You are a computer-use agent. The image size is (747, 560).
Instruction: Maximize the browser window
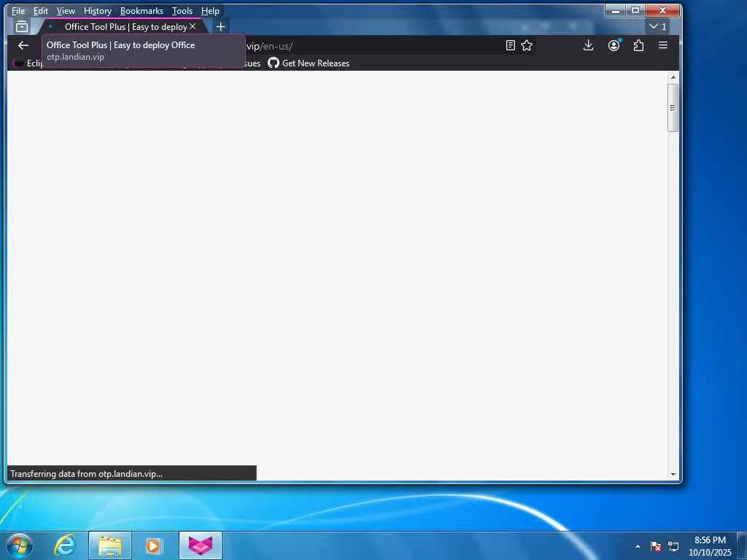pos(635,10)
